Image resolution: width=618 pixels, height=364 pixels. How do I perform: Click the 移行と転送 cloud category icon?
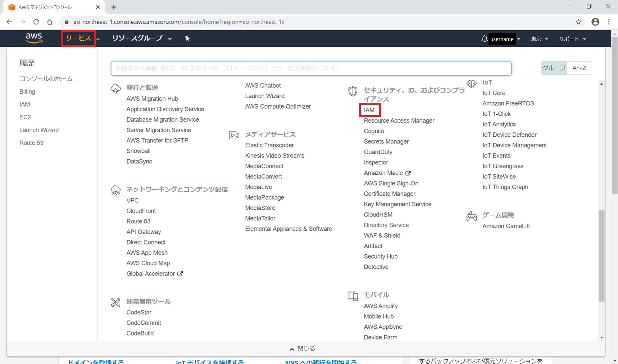(x=115, y=88)
